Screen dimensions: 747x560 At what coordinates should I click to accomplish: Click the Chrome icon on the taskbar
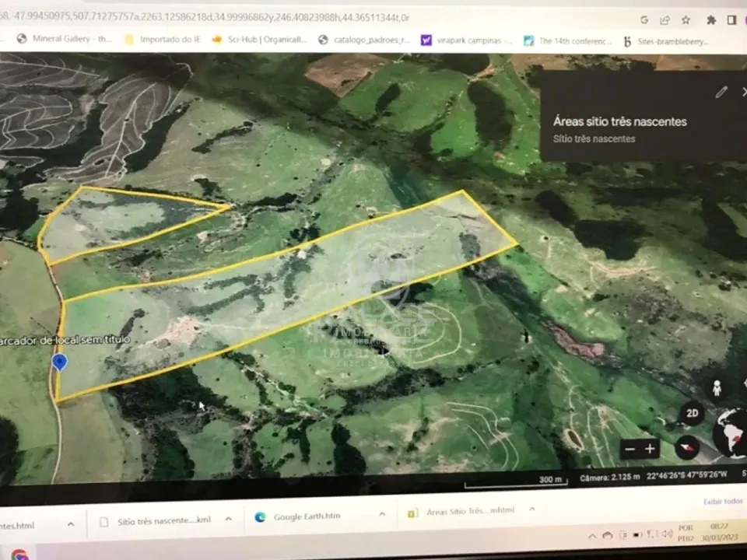tap(20, 555)
